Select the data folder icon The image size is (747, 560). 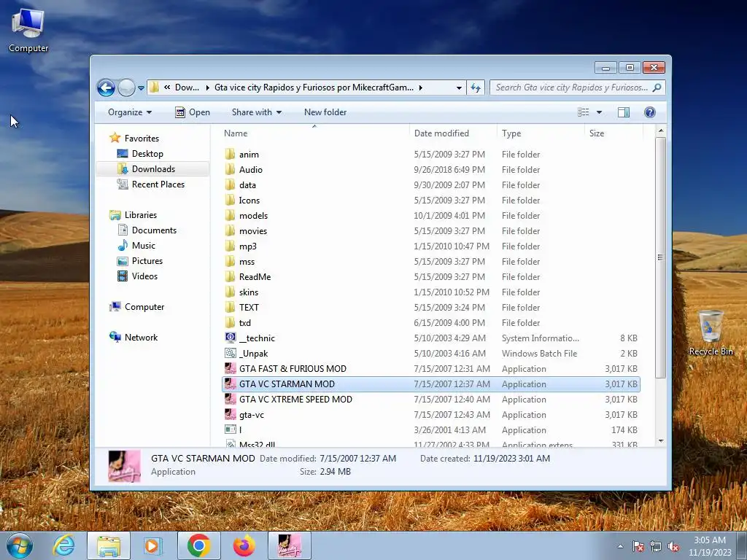230,184
